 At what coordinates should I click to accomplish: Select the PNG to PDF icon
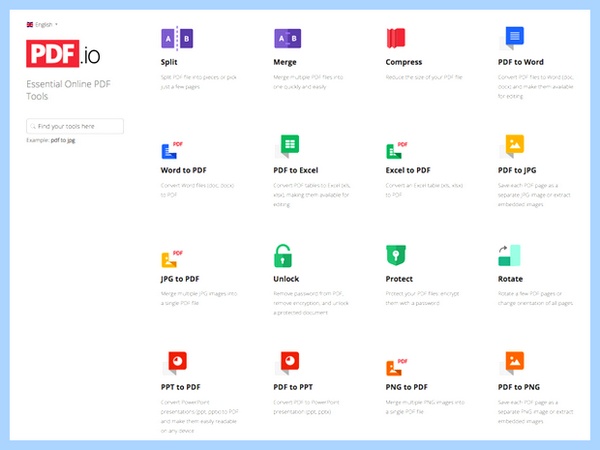coord(397,367)
